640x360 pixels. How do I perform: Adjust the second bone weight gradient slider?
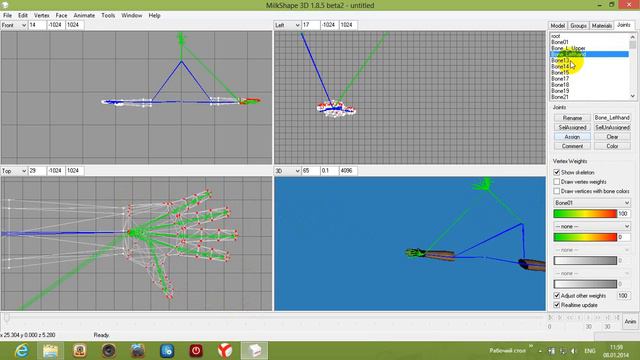tap(585, 237)
